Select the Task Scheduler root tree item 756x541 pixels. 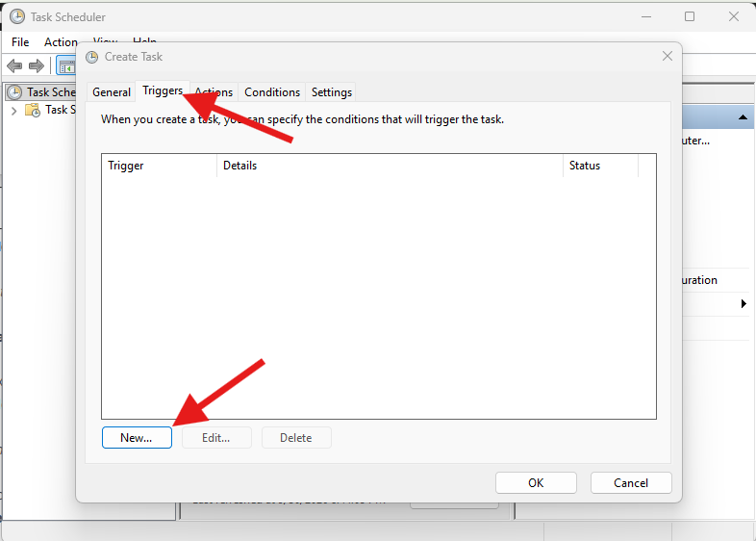coord(41,91)
